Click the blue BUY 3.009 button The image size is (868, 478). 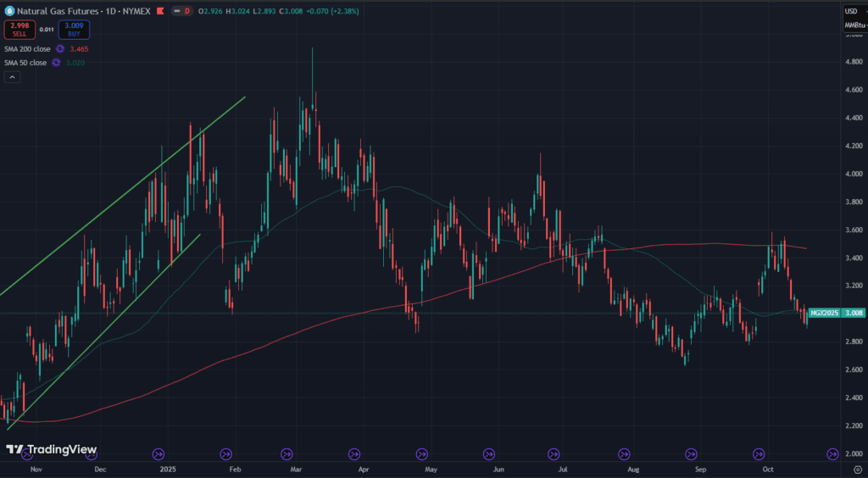[74, 30]
